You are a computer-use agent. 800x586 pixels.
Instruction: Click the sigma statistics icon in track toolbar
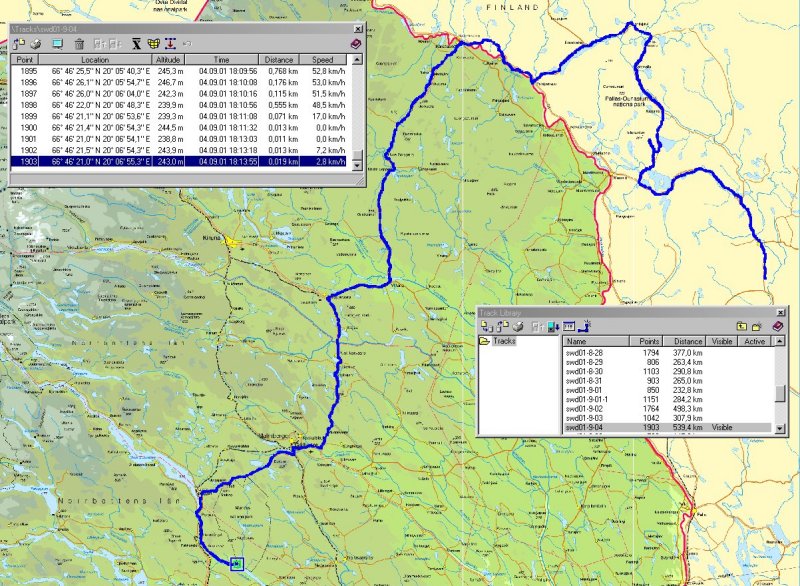(x=135, y=44)
